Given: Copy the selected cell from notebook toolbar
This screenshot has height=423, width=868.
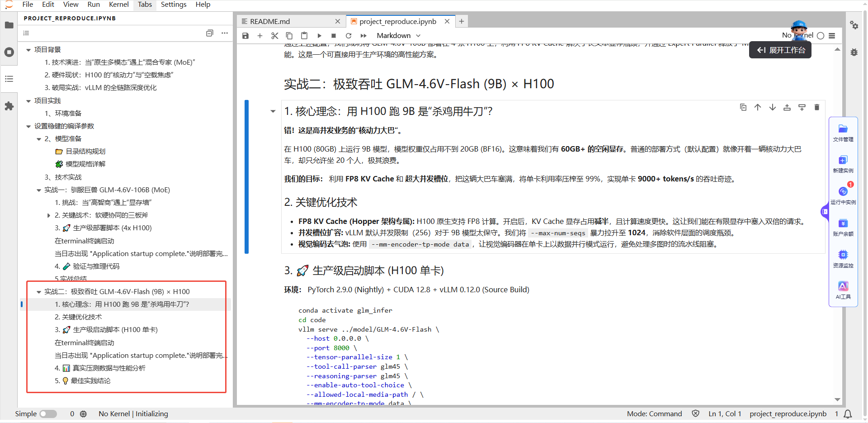Looking at the screenshot, I should point(289,36).
